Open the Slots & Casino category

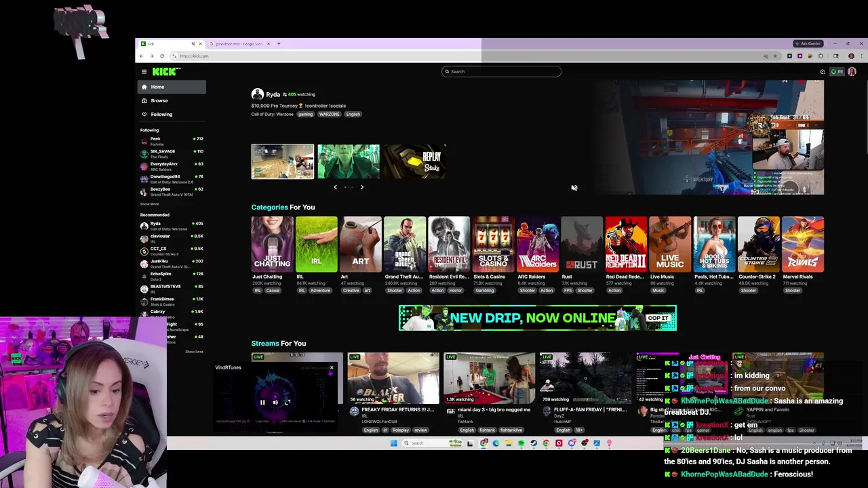click(x=493, y=245)
